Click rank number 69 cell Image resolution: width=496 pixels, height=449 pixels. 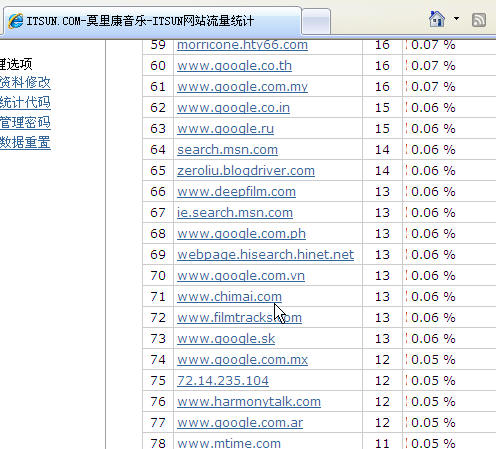coord(158,255)
